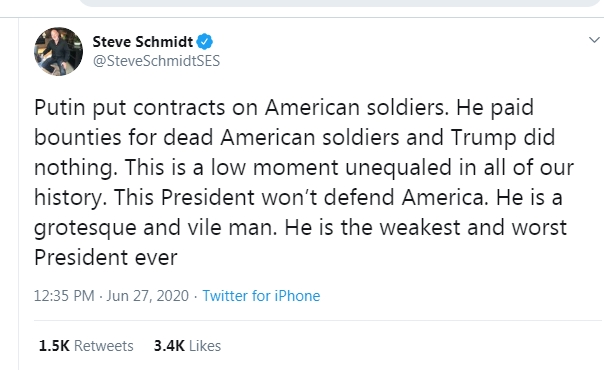The height and width of the screenshot is (370, 604).
Task: Click the word Retweets
Action: click(x=104, y=346)
